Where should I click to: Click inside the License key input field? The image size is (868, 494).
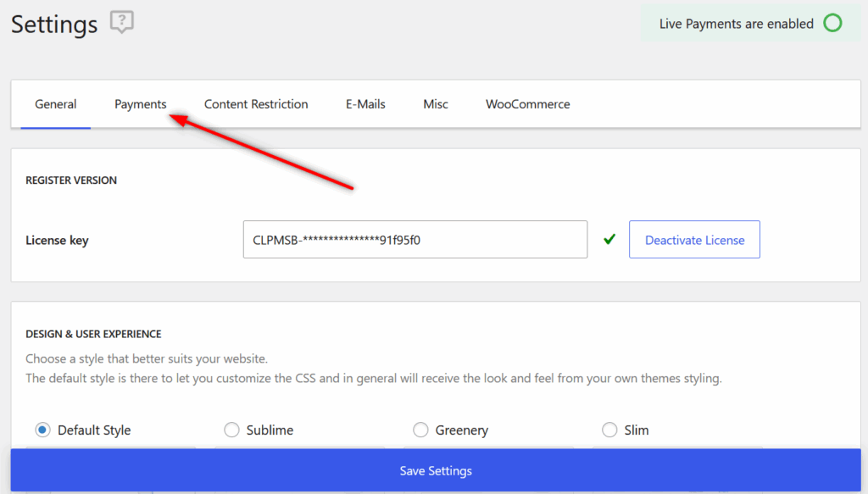[415, 239]
